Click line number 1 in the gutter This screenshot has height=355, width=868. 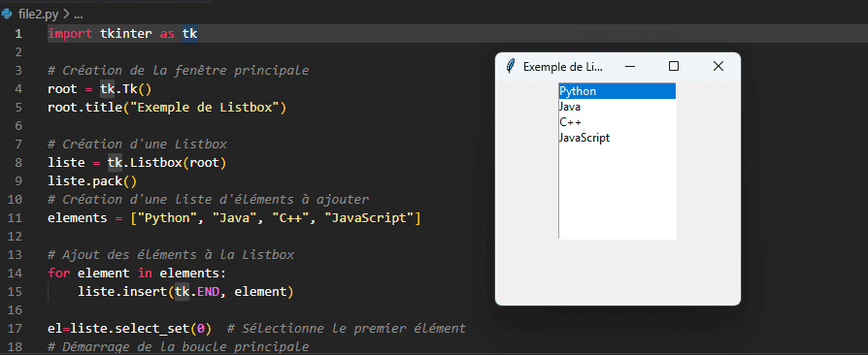(x=18, y=34)
